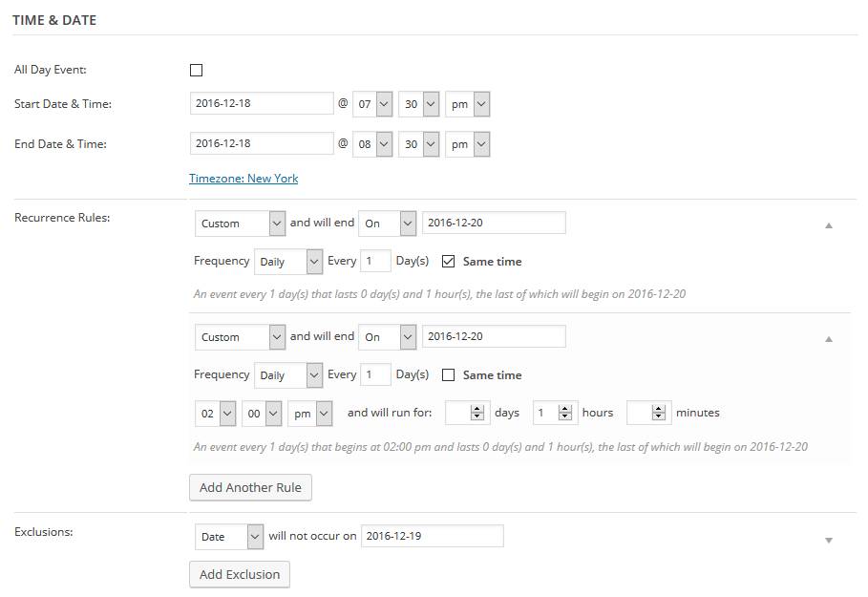The image size is (868, 597).
Task: Click the days spinner in run duration
Action: pos(468,413)
